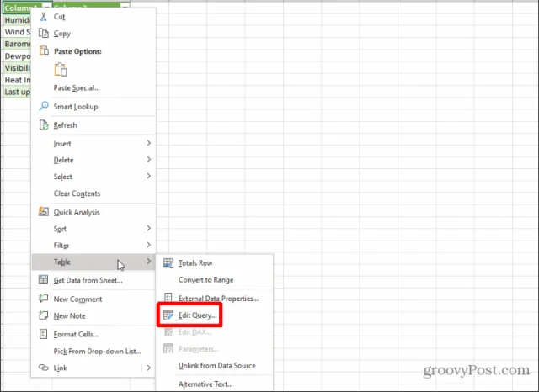Click the New Comment icon

43,299
